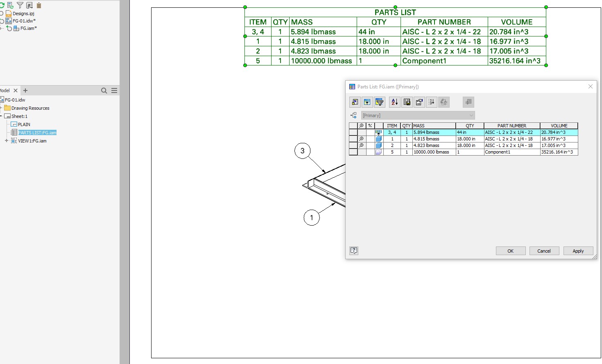Screen dimensions: 602x364
Task: Click the A-Z Sort icon in dialog toolbar
Action: [395, 102]
